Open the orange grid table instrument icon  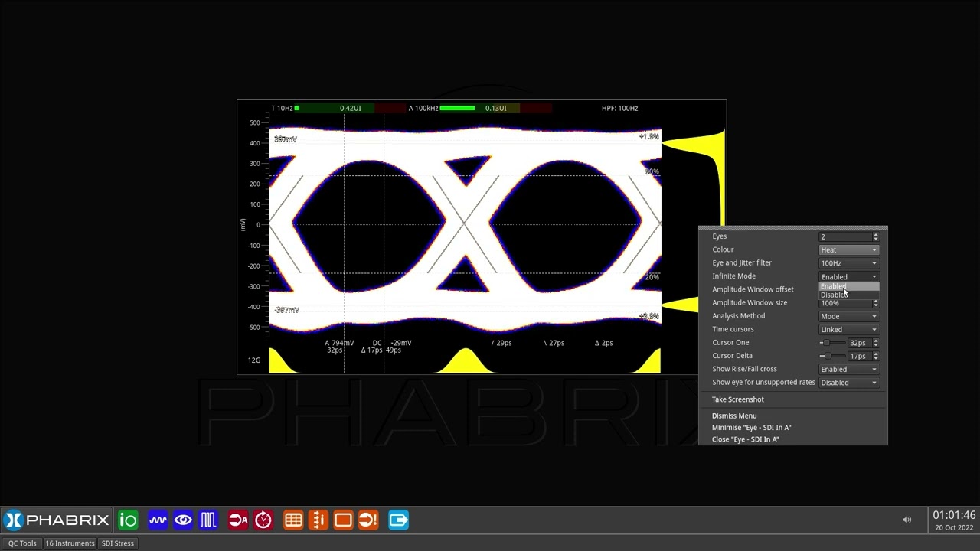pyautogui.click(x=293, y=520)
